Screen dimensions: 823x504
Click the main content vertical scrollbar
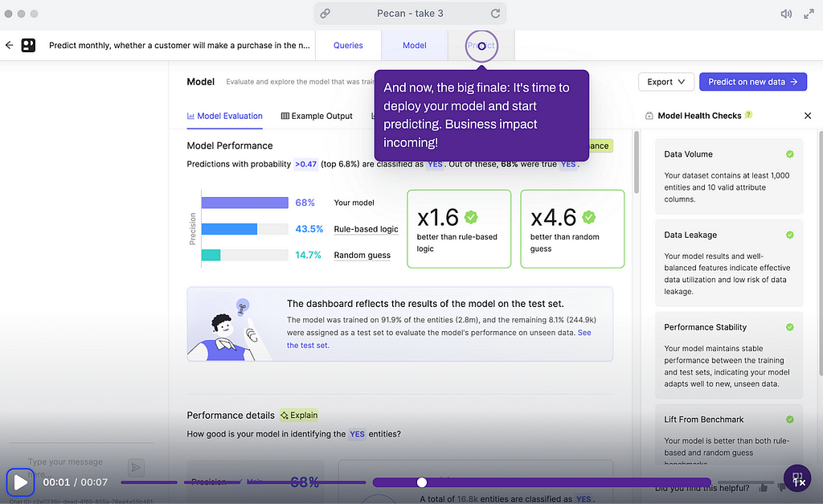(x=637, y=162)
